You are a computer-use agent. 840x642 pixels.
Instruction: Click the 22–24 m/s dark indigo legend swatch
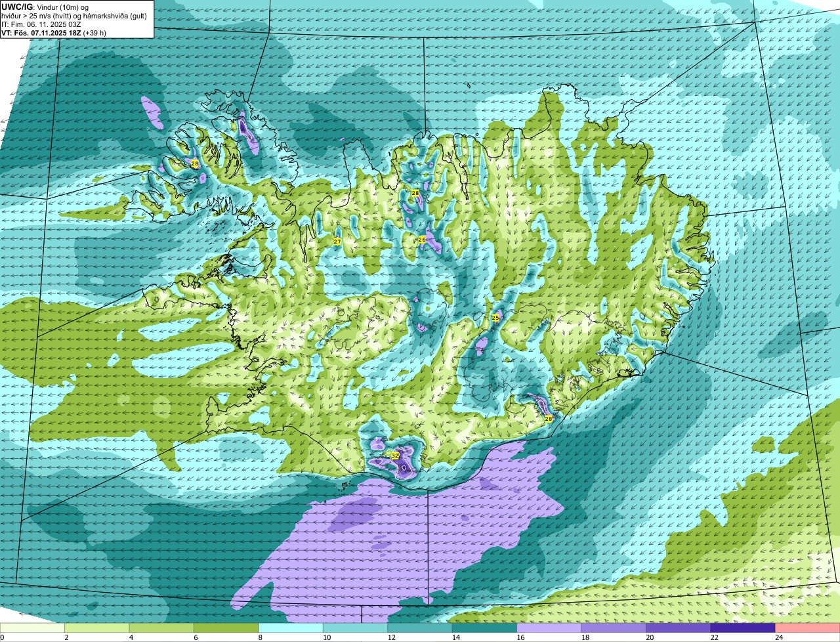(743, 628)
